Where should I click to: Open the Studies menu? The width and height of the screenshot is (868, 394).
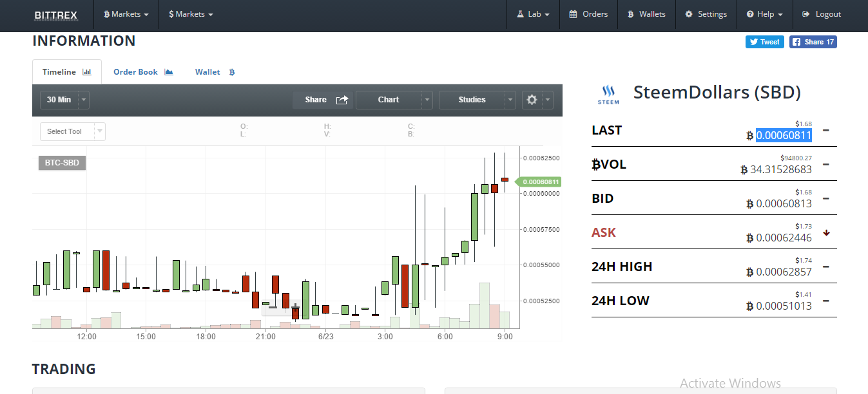[472, 100]
